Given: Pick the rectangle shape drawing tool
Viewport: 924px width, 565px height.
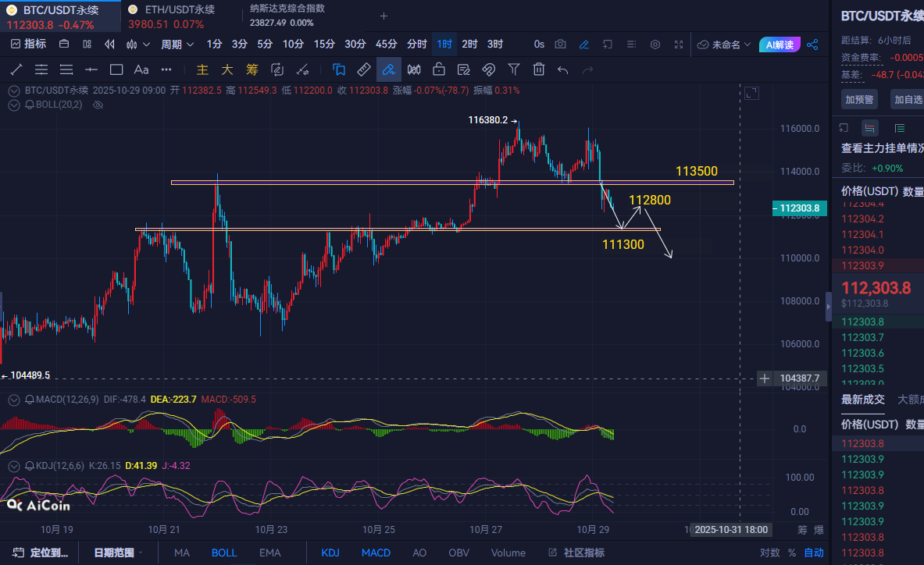Looking at the screenshot, I should [x=116, y=69].
